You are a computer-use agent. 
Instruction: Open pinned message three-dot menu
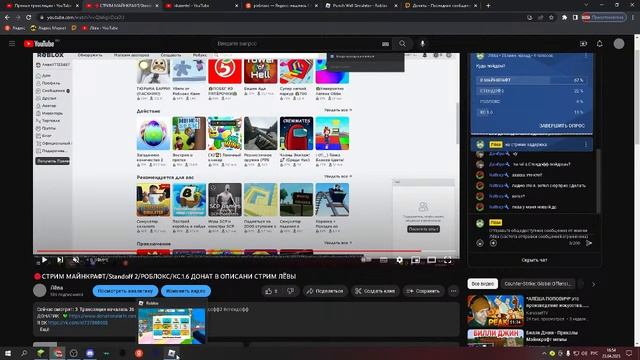pos(586,144)
